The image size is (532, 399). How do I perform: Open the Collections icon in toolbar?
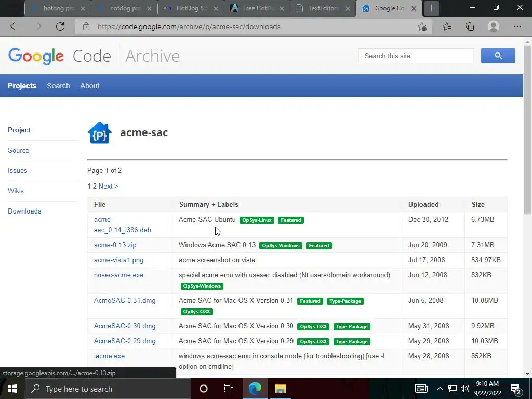pyautogui.click(x=470, y=26)
